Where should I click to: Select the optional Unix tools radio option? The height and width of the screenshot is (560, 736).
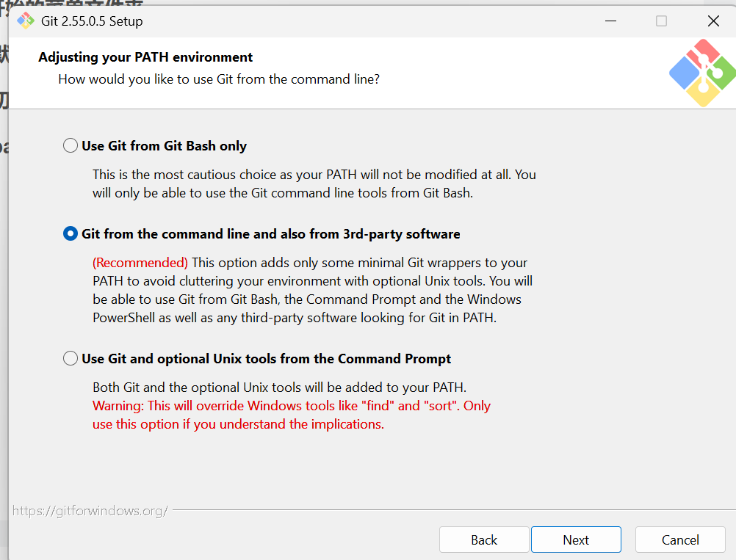71,358
